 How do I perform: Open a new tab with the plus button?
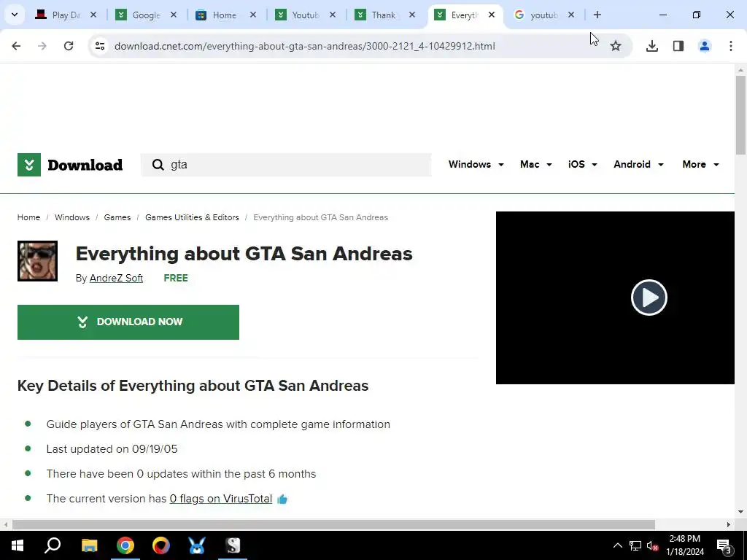click(597, 15)
